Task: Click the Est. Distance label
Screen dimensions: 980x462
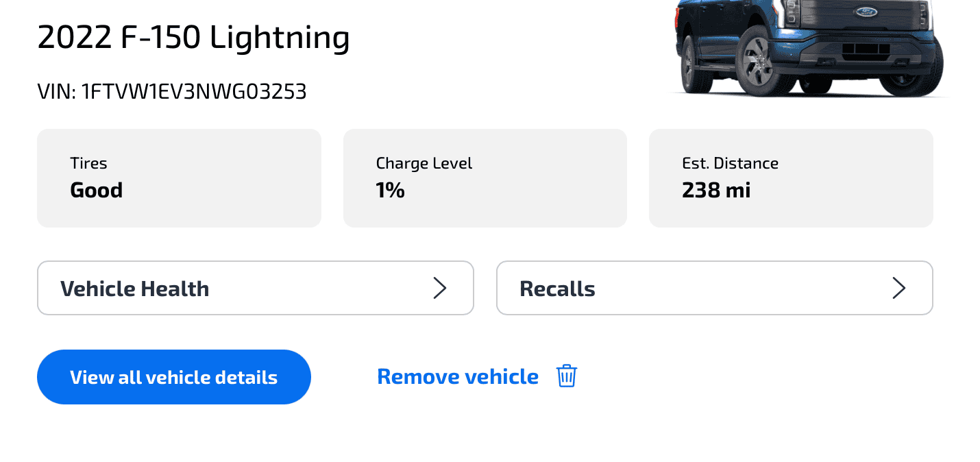Action: pos(730,163)
